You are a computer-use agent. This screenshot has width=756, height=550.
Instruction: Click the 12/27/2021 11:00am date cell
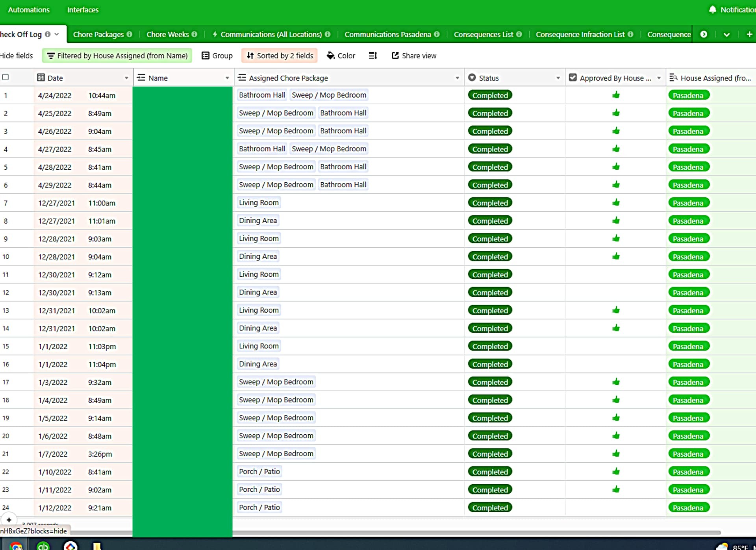pyautogui.click(x=83, y=203)
